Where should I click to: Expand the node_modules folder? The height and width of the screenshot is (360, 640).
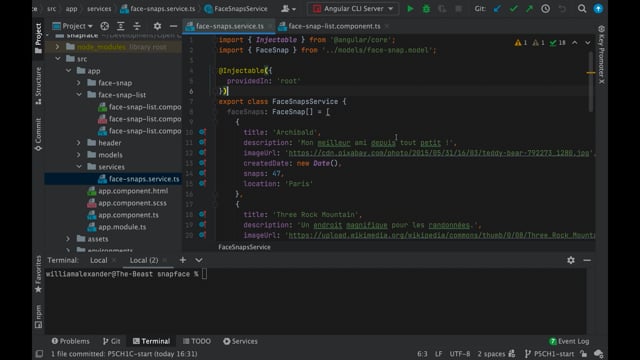[58, 47]
